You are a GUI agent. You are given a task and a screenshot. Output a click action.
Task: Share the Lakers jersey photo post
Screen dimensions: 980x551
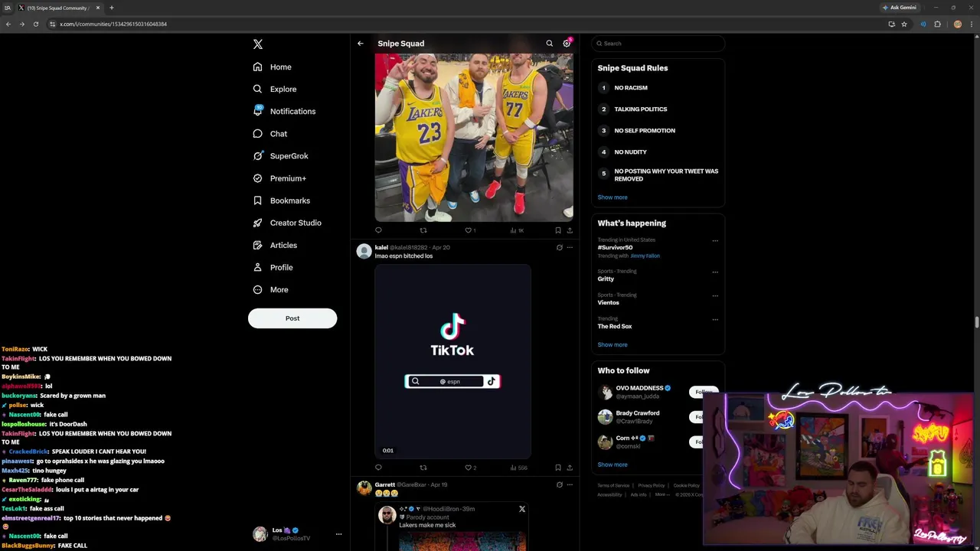tap(570, 230)
